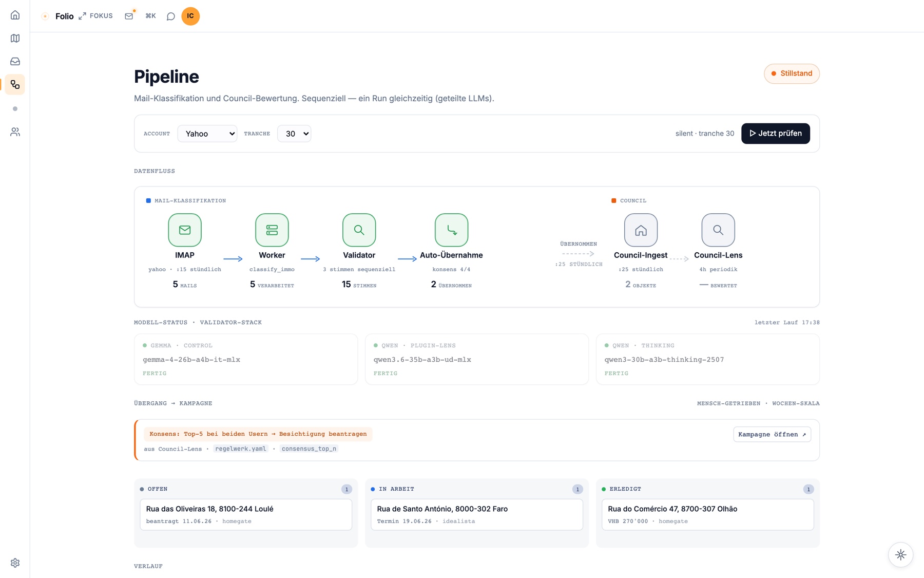Select the pipeline icon in sidebar
This screenshot has width=924, height=578.
pyautogui.click(x=15, y=84)
